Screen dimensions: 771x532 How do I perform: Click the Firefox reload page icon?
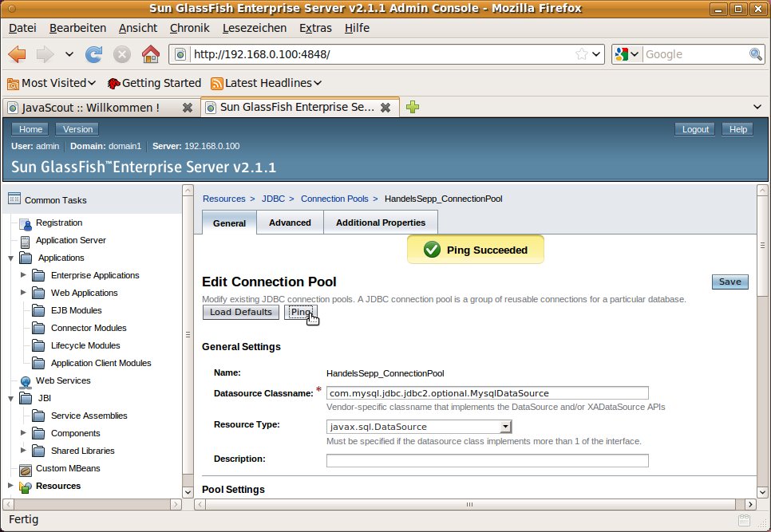(94, 54)
